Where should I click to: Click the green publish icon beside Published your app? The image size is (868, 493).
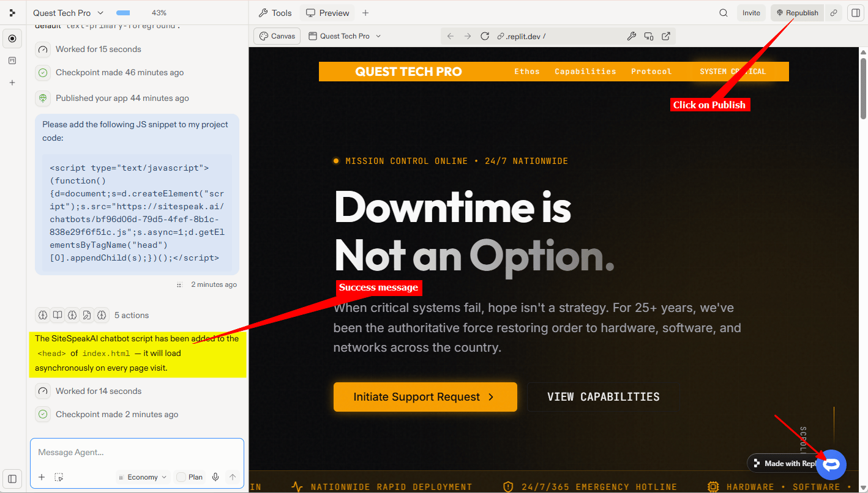coord(43,98)
